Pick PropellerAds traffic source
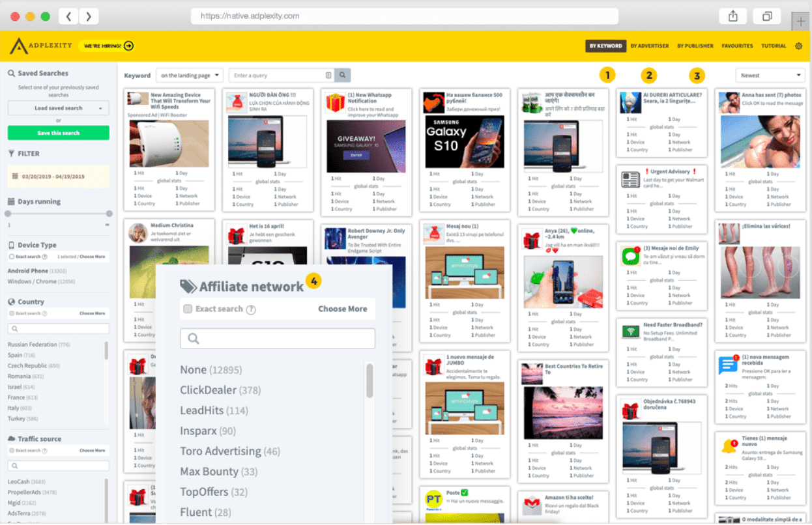The width and height of the screenshot is (812, 525). click(x=32, y=492)
